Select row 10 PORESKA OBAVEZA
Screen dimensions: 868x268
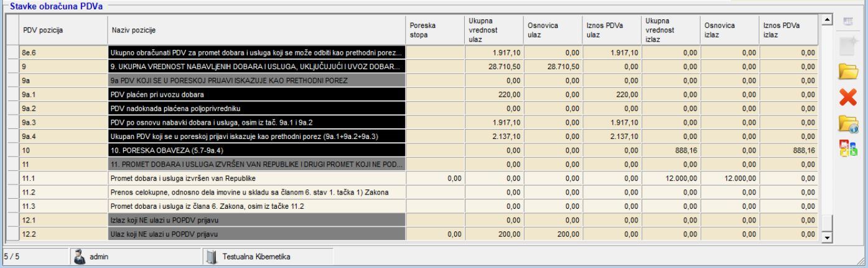(255, 150)
